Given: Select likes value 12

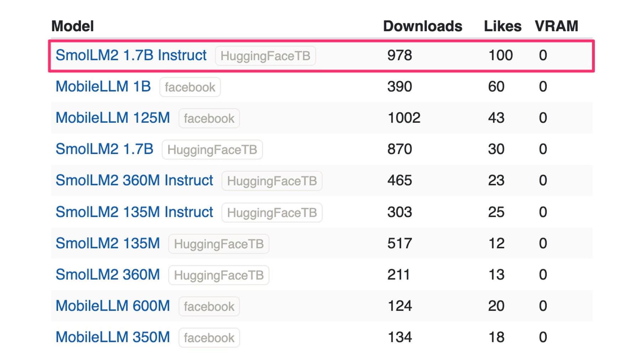Looking at the screenshot, I should click(497, 243).
